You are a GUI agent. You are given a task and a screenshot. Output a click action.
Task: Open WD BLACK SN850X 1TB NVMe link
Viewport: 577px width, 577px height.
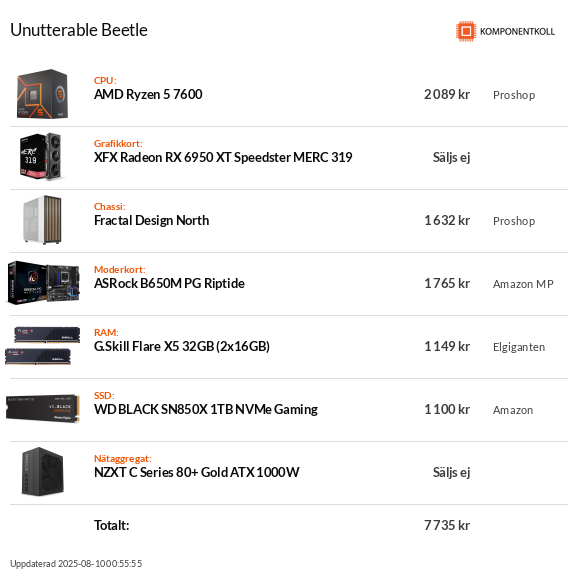[206, 410]
